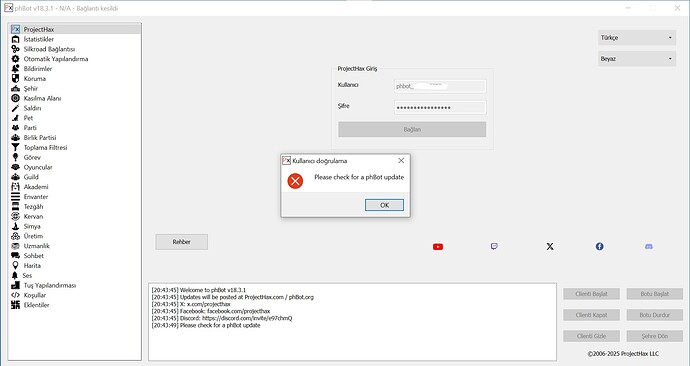
Task: Click the Kasılma Alanı target icon
Action: coord(15,98)
